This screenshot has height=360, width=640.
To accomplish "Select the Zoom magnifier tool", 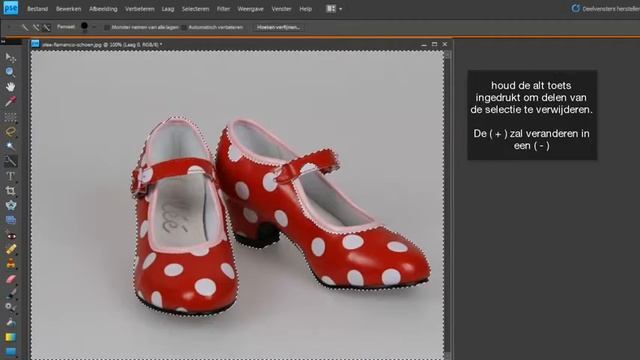I will tap(10, 72).
